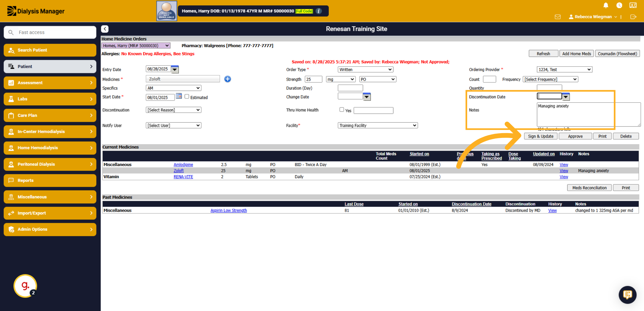View history for RENA-VITE row
Image resolution: width=644 pixels, height=311 pixels.
tap(564, 177)
